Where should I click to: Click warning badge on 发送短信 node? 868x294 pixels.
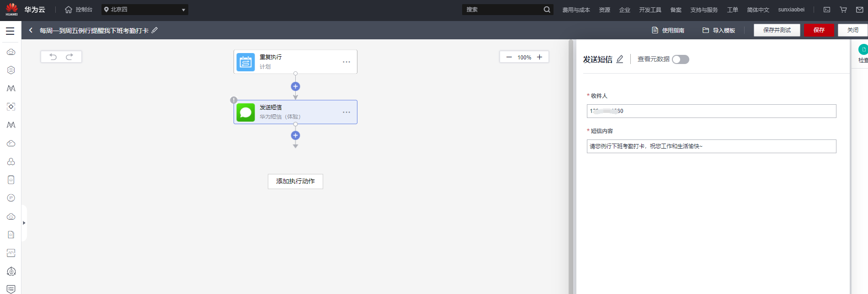pos(234,100)
